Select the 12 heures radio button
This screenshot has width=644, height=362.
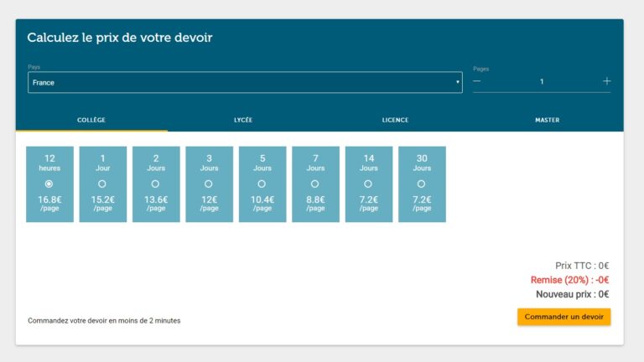(49, 184)
